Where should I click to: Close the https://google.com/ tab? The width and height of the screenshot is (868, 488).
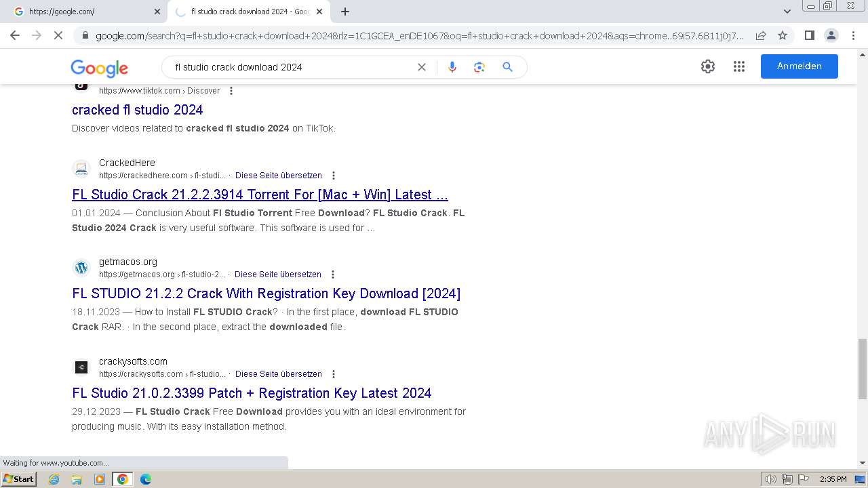tap(157, 12)
